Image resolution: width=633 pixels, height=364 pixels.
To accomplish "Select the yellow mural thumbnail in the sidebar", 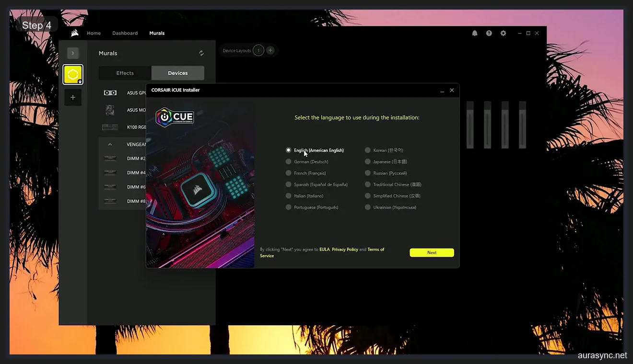I will click(x=73, y=74).
